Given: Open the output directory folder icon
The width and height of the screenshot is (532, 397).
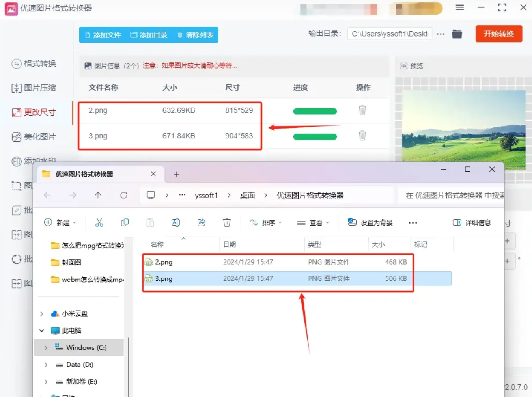Looking at the screenshot, I should (x=457, y=34).
